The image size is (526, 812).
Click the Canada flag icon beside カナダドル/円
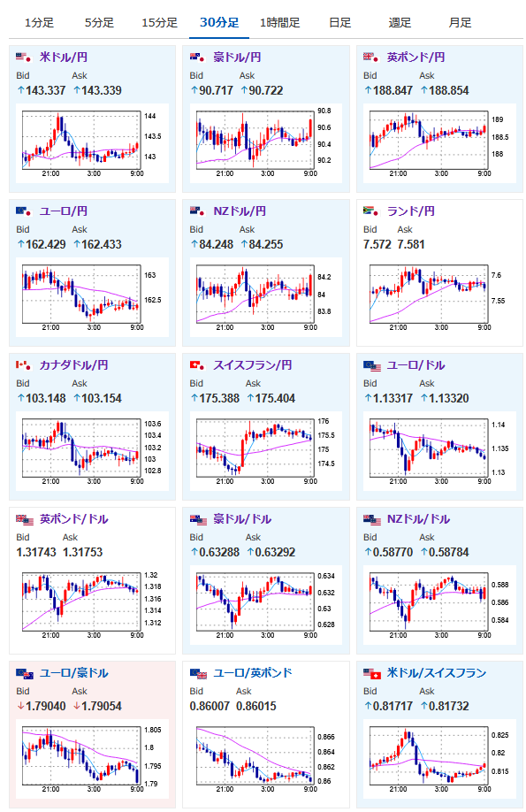tap(24, 365)
